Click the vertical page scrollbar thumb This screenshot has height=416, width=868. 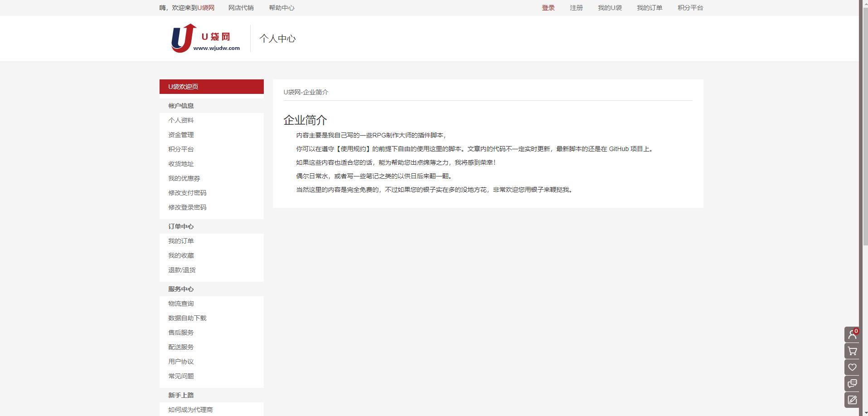tap(866, 126)
